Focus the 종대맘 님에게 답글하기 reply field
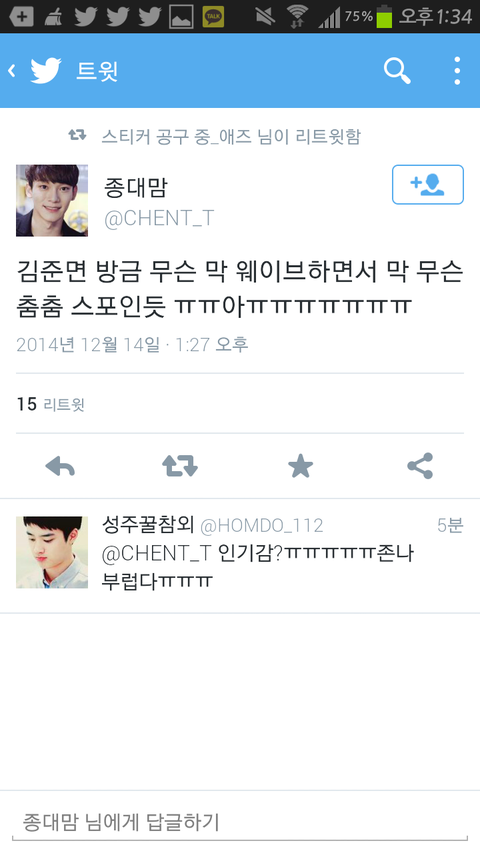This screenshot has height=853, width=480. (x=240, y=822)
